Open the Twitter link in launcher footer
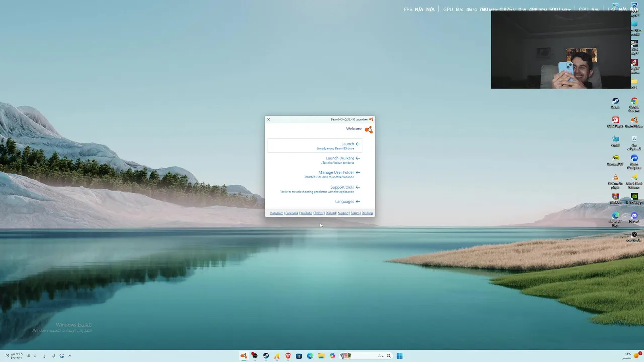644x362 pixels. click(x=319, y=213)
